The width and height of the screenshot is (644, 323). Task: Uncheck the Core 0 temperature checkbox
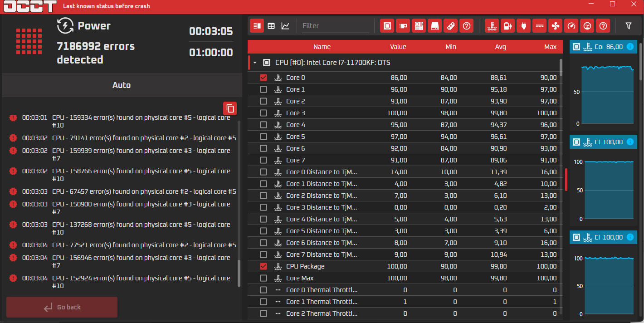(263, 78)
